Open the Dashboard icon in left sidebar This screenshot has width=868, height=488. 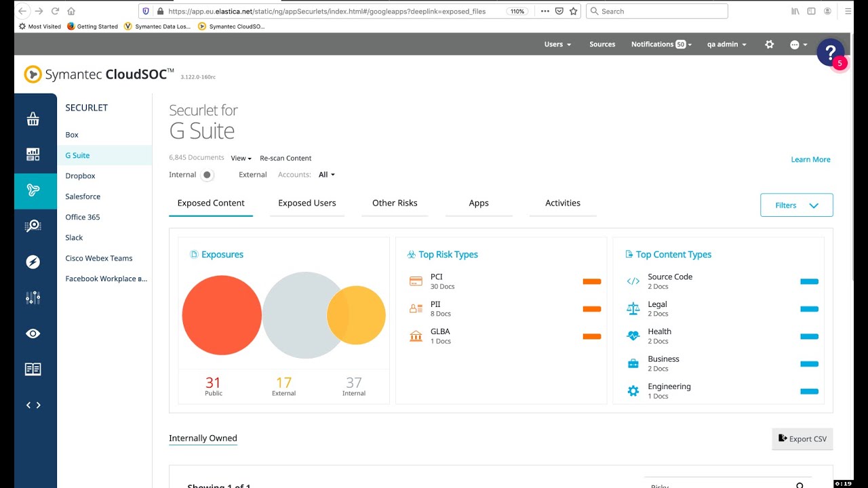pos(33,155)
